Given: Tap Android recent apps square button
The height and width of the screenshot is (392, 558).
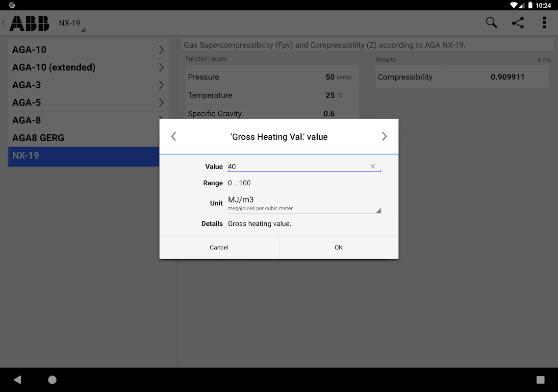Looking at the screenshot, I should click(540, 380).
